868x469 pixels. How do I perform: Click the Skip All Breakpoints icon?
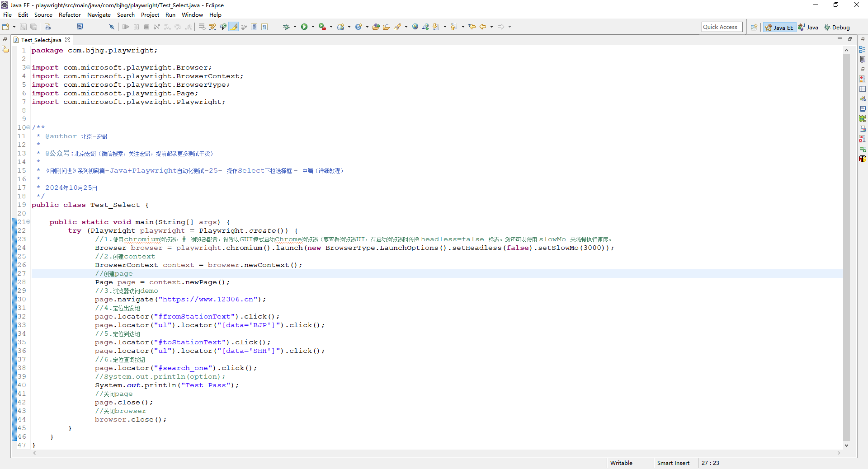pyautogui.click(x=112, y=27)
